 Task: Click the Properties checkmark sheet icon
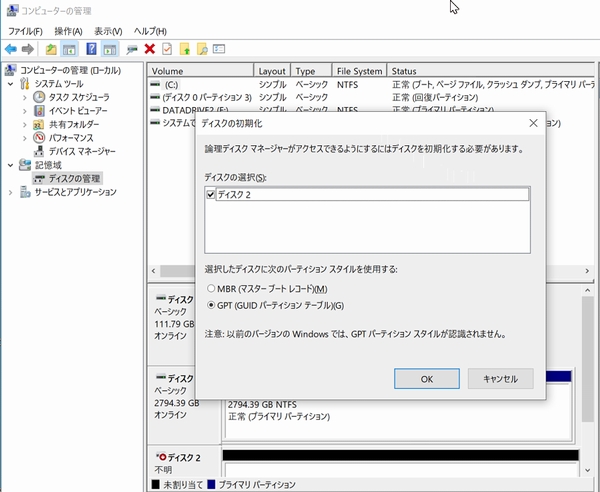tap(167, 49)
